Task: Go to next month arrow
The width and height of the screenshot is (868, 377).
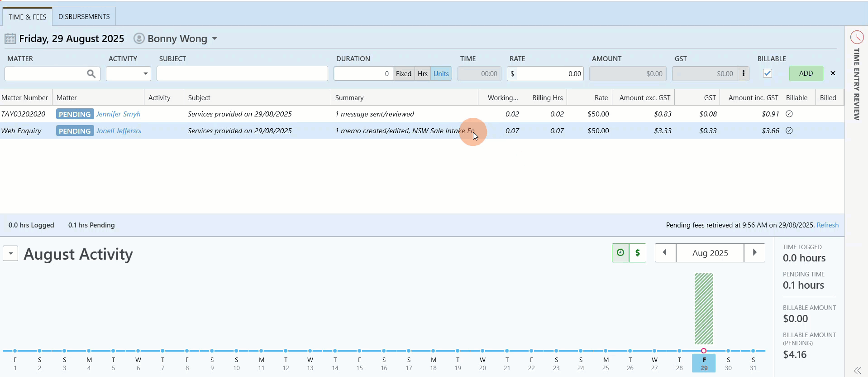Action: 754,253
